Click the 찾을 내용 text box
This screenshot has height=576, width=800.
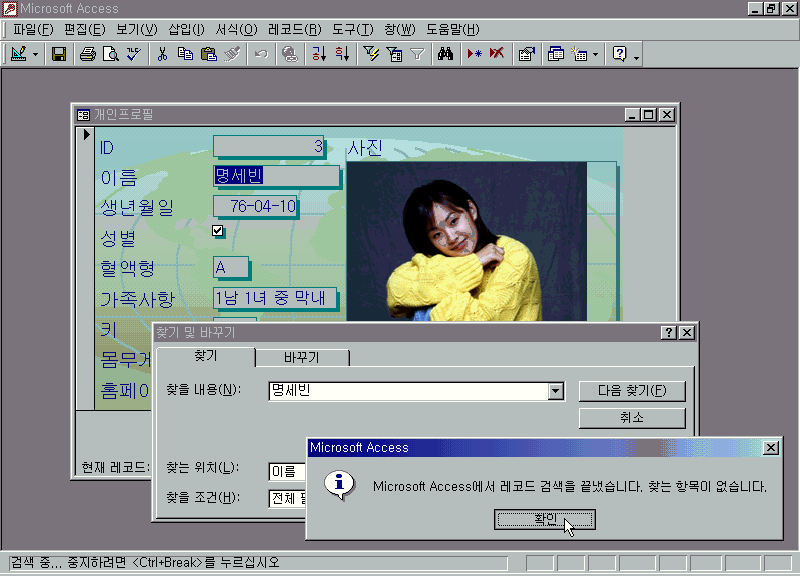409,391
